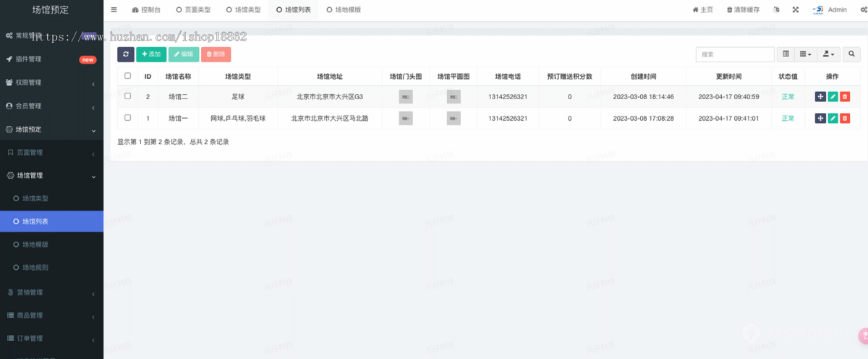Click into the 搜索 input field
This screenshot has width=868, height=359.
[735, 54]
